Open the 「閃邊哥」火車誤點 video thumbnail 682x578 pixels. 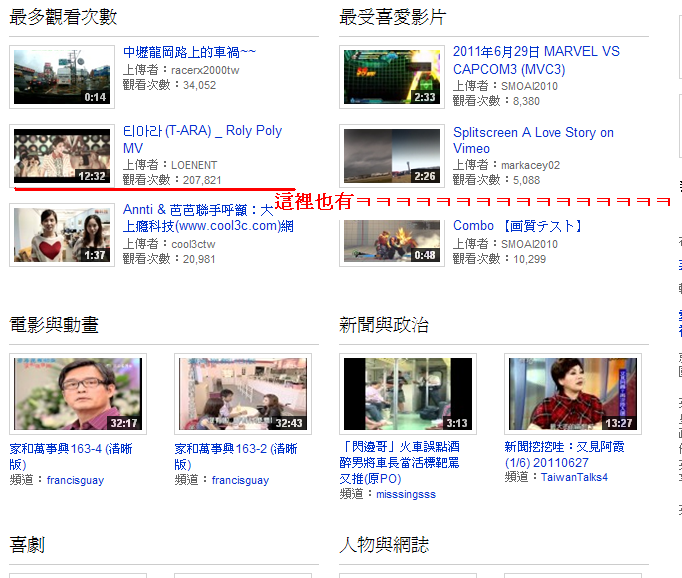click(408, 394)
